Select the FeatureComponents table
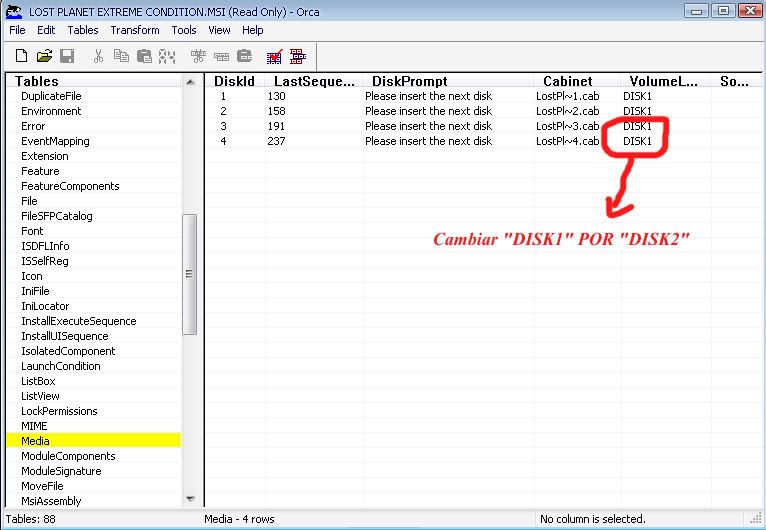766x530 pixels. (70, 186)
